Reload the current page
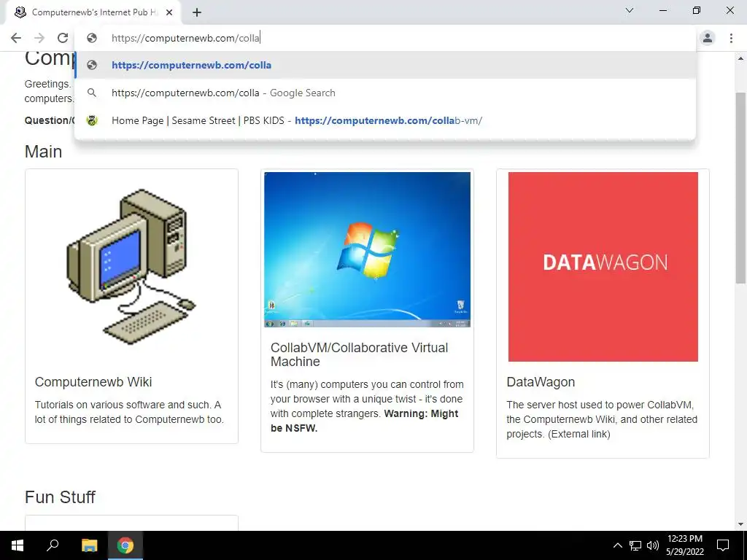747x560 pixels. tap(63, 38)
